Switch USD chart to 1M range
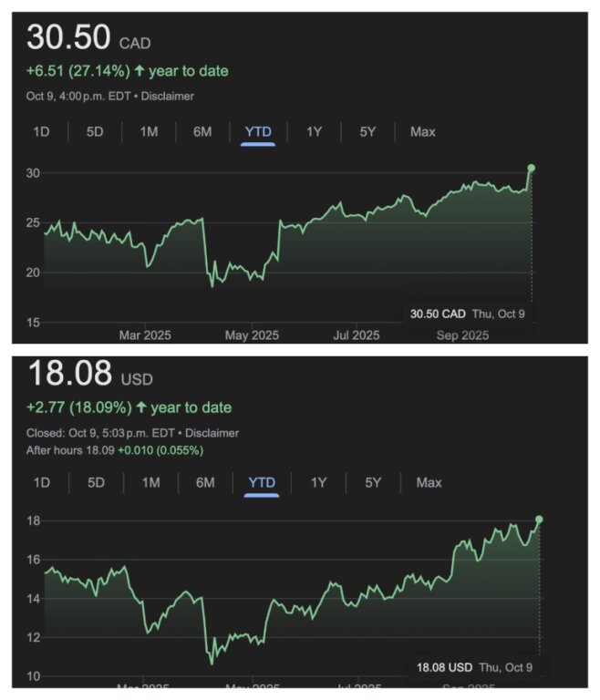Viewport: 600px width, 700px height. [151, 482]
